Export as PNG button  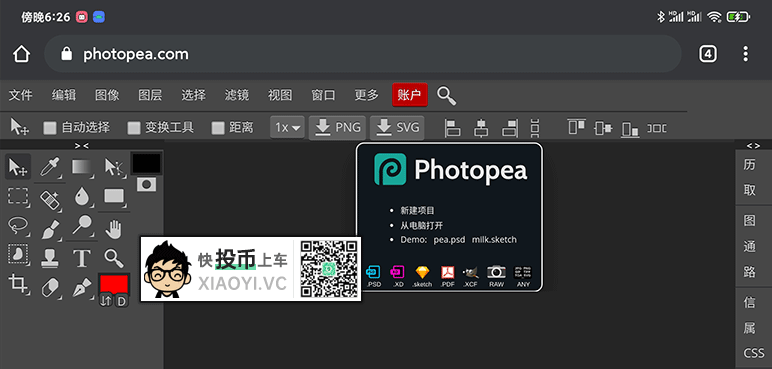click(337, 128)
